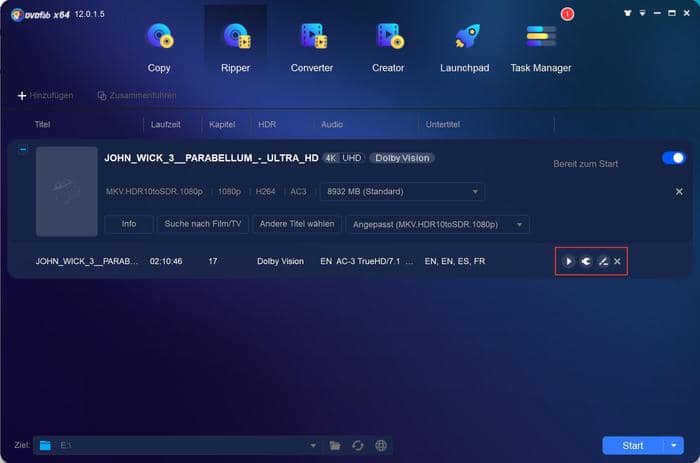Click the H264 codec label
Screen dimensions: 700x463
click(265, 192)
